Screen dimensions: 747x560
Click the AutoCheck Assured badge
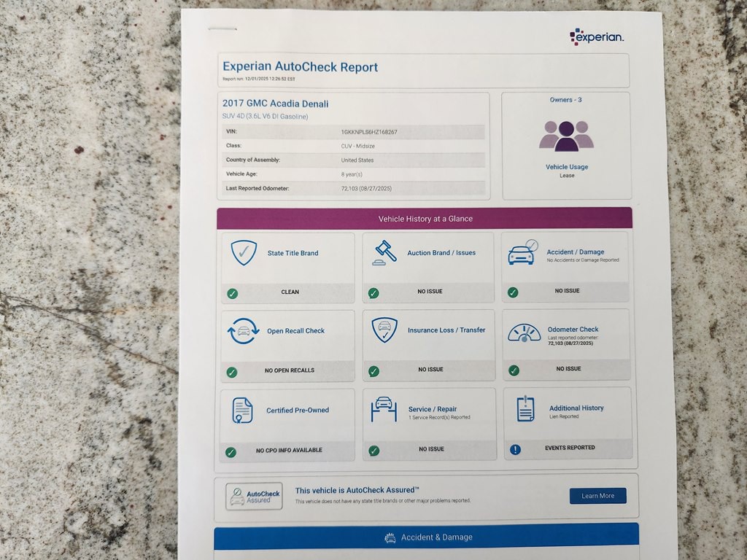[254, 497]
